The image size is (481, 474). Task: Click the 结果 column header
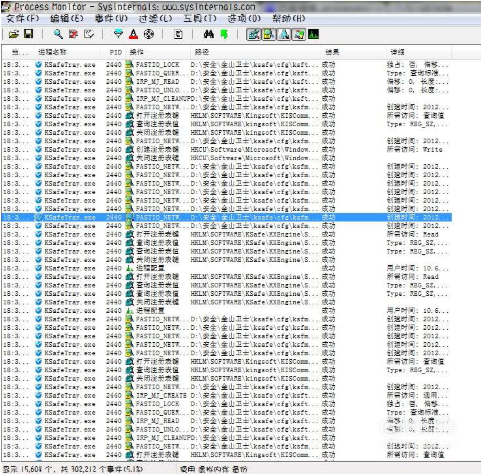[x=353, y=52]
